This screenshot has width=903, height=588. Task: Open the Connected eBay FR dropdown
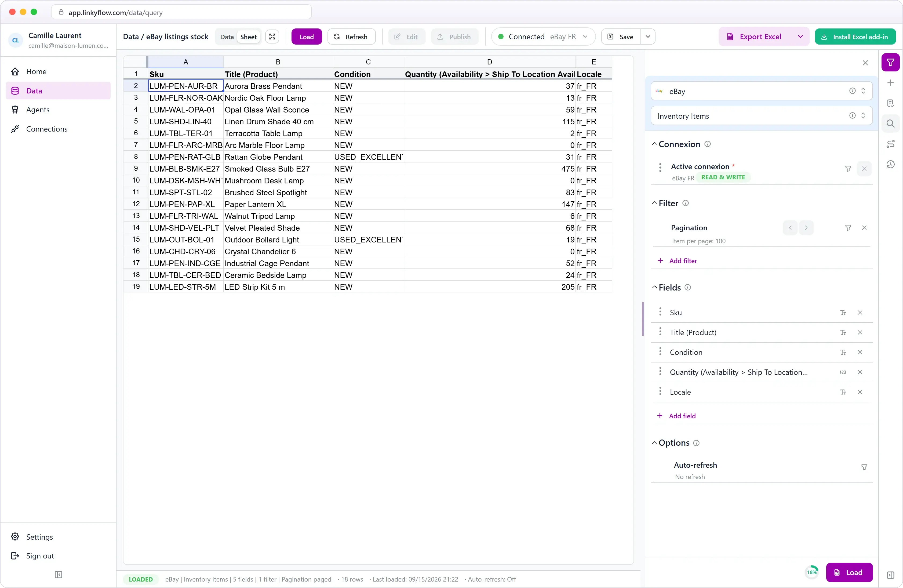click(543, 37)
